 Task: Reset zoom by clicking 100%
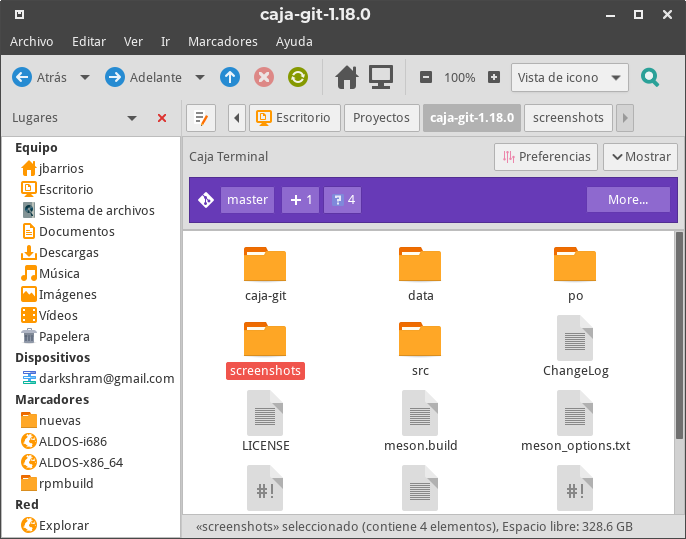coord(459,77)
